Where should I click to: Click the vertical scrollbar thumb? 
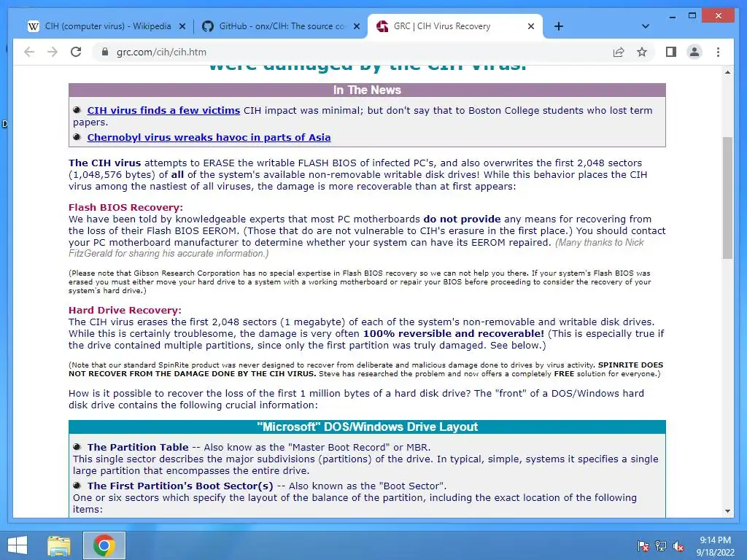coord(727,198)
